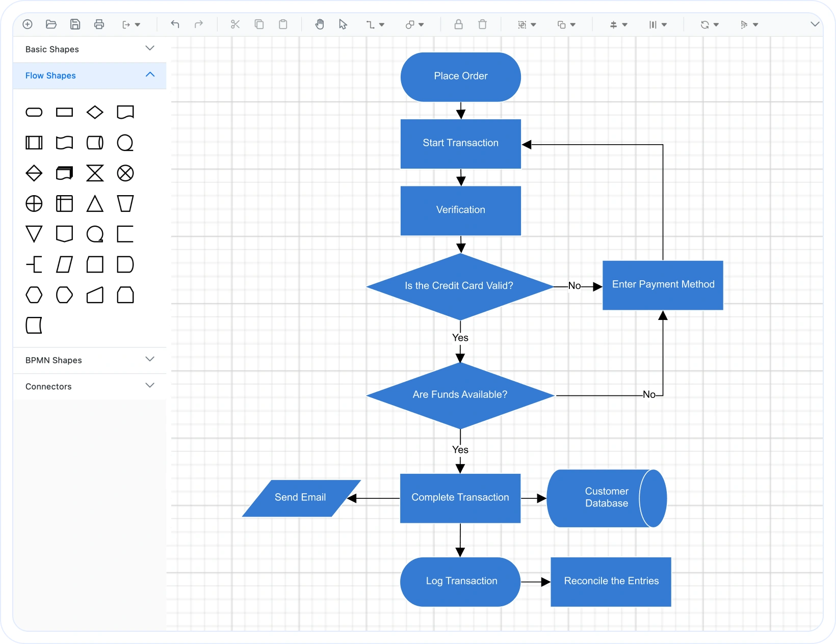Activate the Select pointer tool
The width and height of the screenshot is (836, 644).
point(343,24)
